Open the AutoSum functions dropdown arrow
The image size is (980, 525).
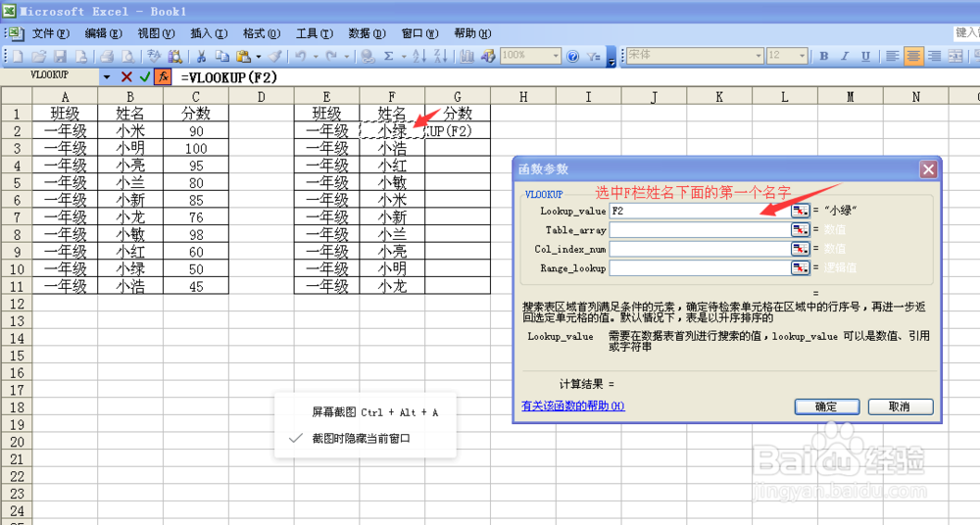(403, 56)
